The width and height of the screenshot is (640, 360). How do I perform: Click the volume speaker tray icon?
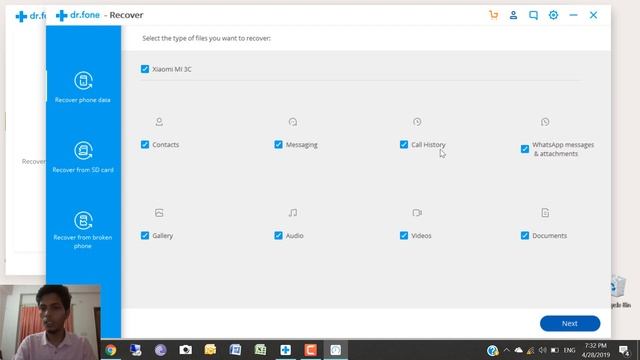tap(542, 350)
